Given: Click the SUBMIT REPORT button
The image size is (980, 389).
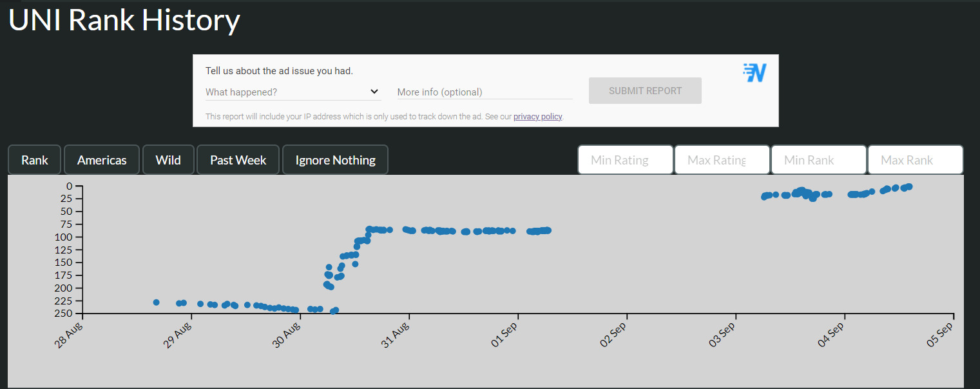Looking at the screenshot, I should pyautogui.click(x=645, y=91).
